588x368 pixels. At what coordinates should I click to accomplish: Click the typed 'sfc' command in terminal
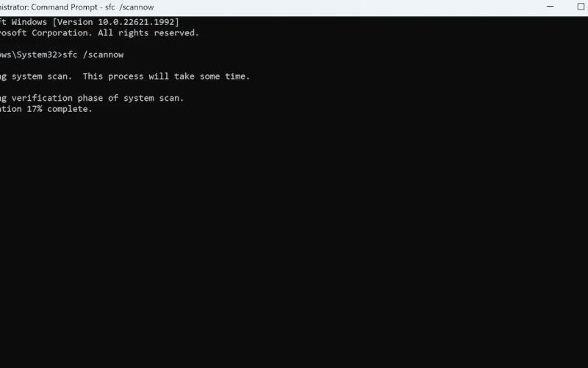pos(70,54)
